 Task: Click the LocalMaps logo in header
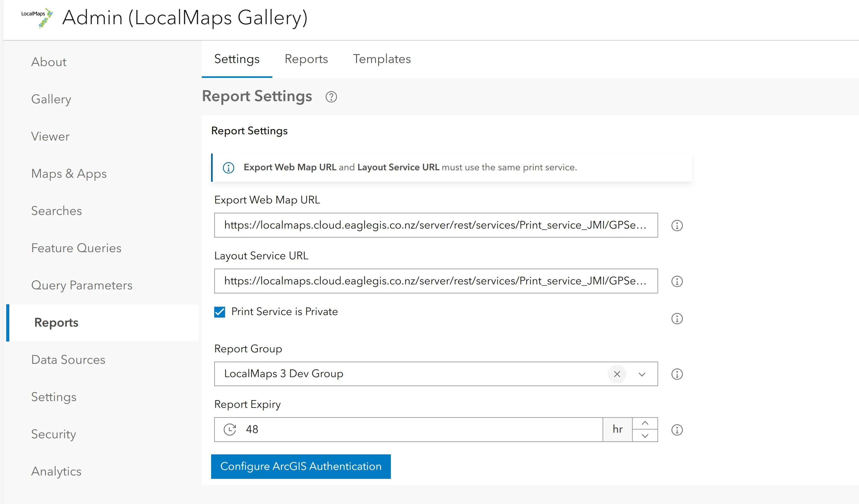tap(37, 18)
